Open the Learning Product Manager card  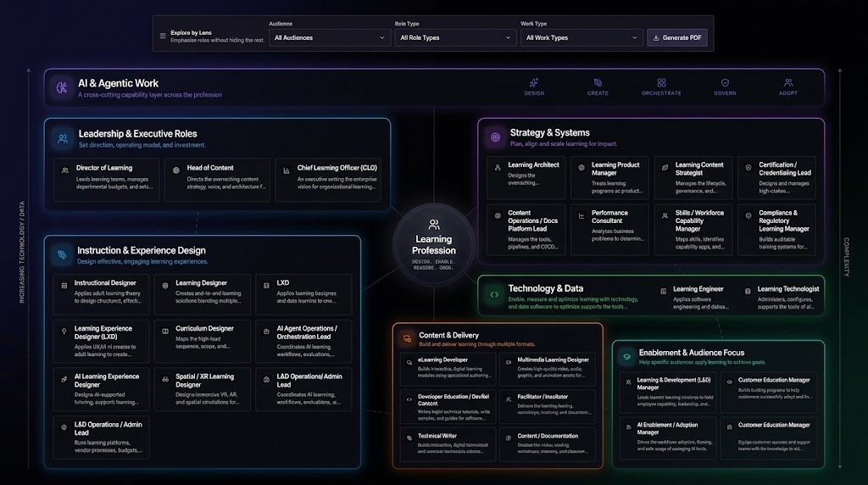click(x=609, y=178)
